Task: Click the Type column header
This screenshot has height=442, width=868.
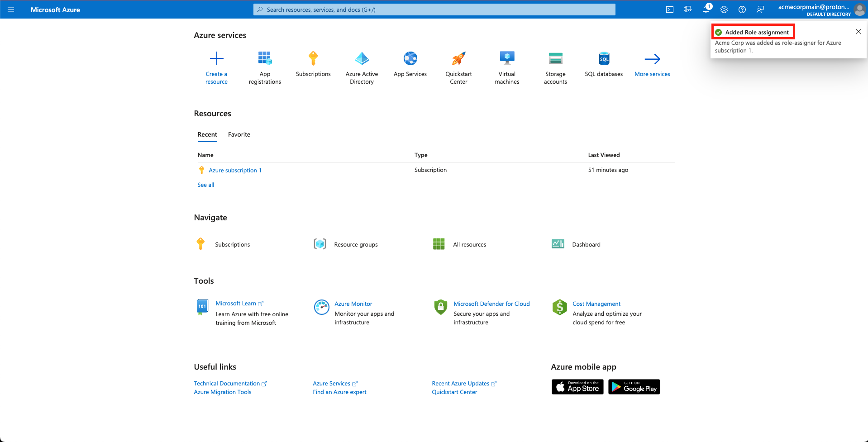Action: (421, 155)
